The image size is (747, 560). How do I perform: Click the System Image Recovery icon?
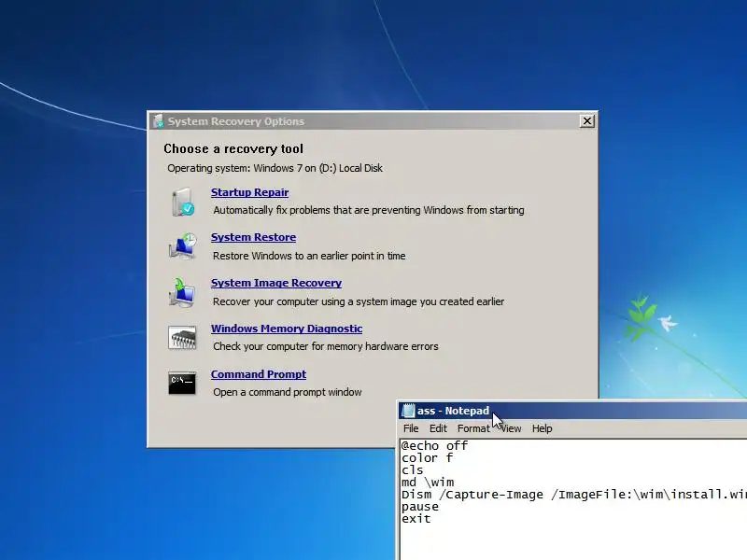[x=182, y=292]
